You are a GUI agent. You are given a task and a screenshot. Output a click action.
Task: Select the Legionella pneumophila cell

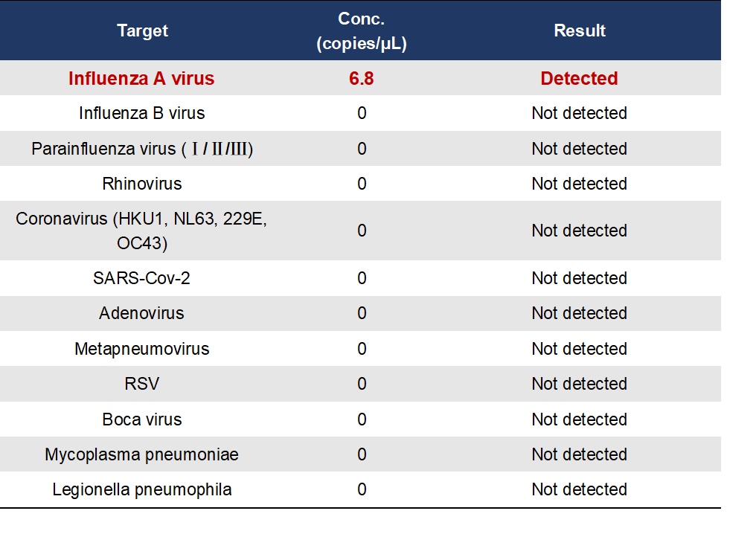pos(141,489)
